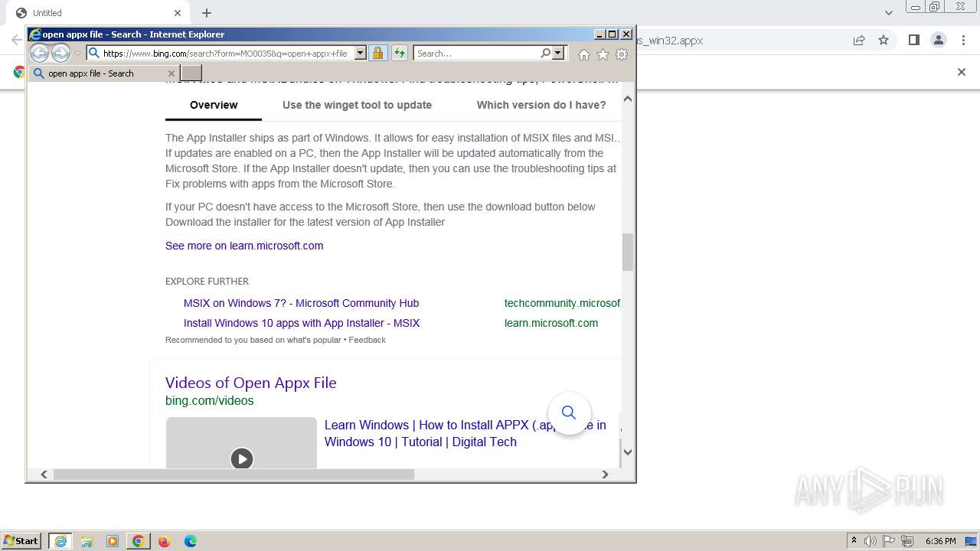Open Action Center flag icon
Screen dimensions: 980x551
coord(889,541)
